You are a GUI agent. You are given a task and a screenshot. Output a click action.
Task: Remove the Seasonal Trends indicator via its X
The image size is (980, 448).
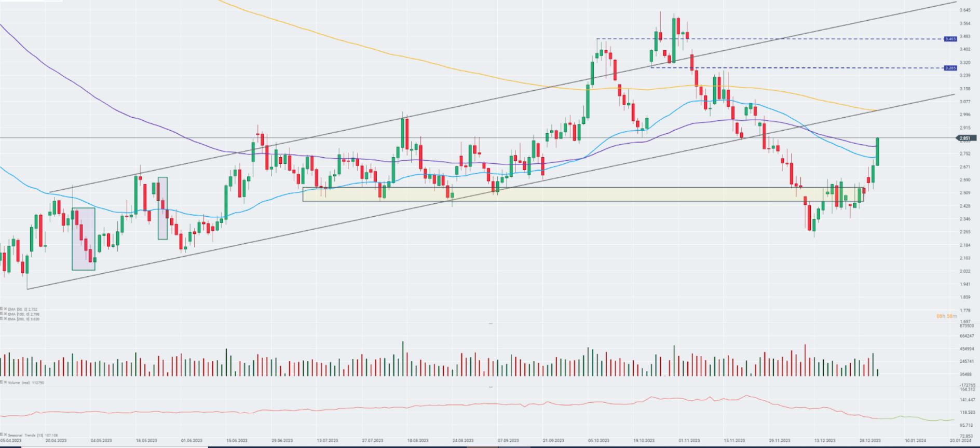tap(5, 436)
